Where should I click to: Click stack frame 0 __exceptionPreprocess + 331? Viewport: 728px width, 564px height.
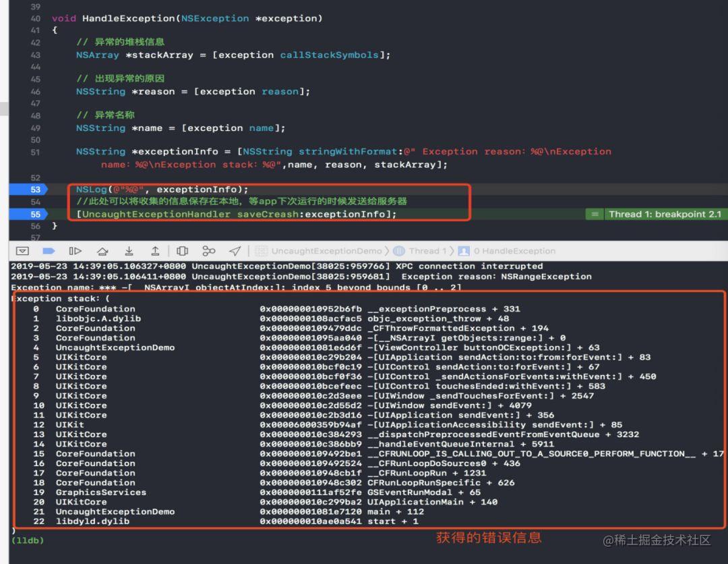(x=277, y=309)
